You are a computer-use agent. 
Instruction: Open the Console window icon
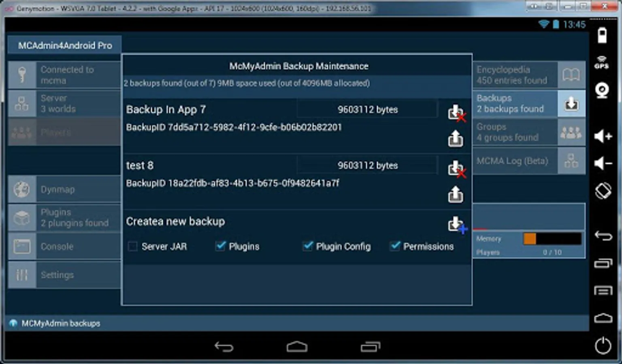pos(22,246)
